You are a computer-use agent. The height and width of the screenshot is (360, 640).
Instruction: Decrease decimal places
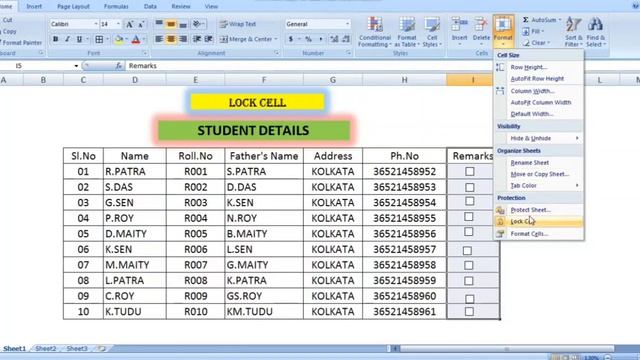(346, 39)
